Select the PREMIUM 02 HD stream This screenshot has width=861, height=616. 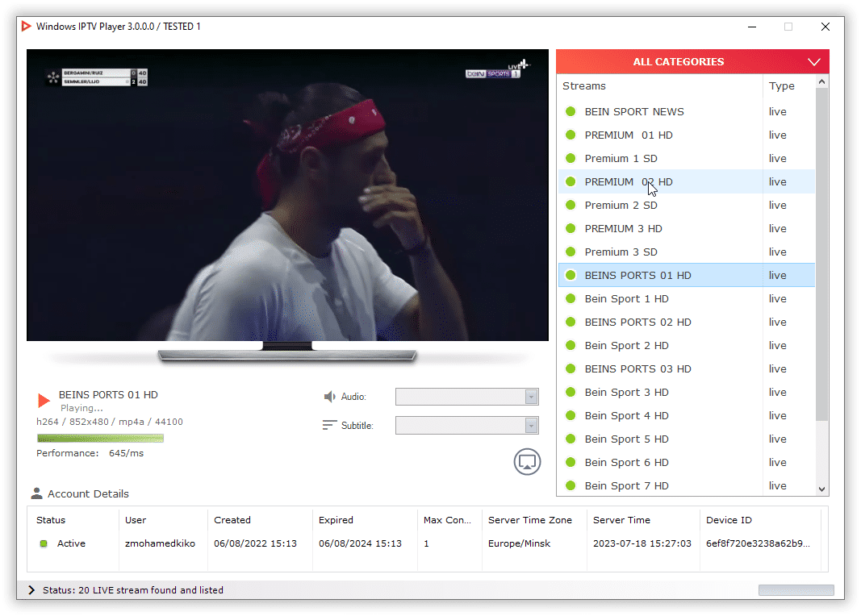[x=687, y=181]
